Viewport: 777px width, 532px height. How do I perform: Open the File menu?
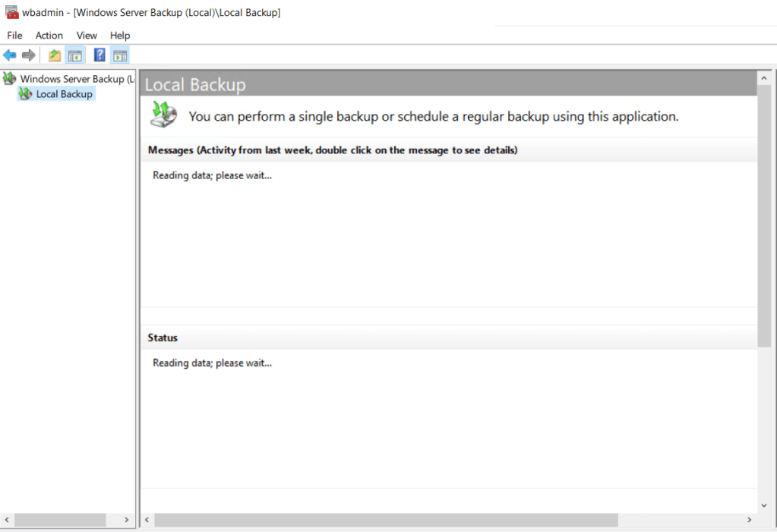click(x=14, y=35)
